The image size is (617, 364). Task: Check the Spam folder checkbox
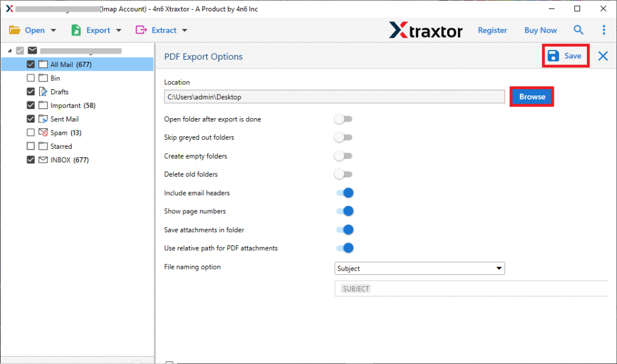31,133
